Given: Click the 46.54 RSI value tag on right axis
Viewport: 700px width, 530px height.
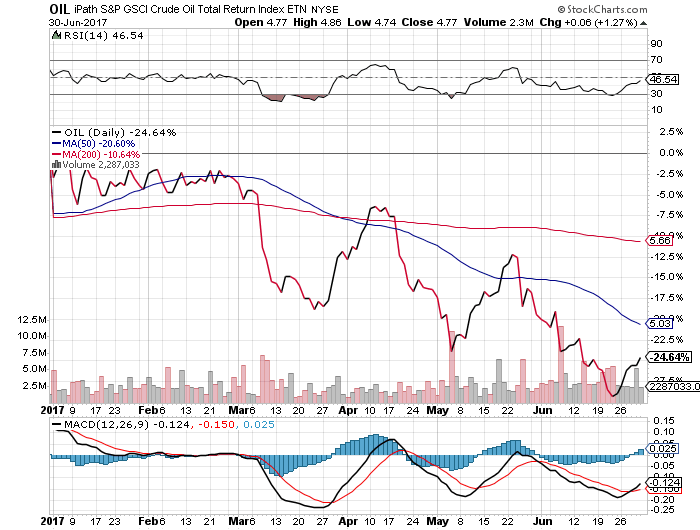Looking at the screenshot, I should [663, 79].
